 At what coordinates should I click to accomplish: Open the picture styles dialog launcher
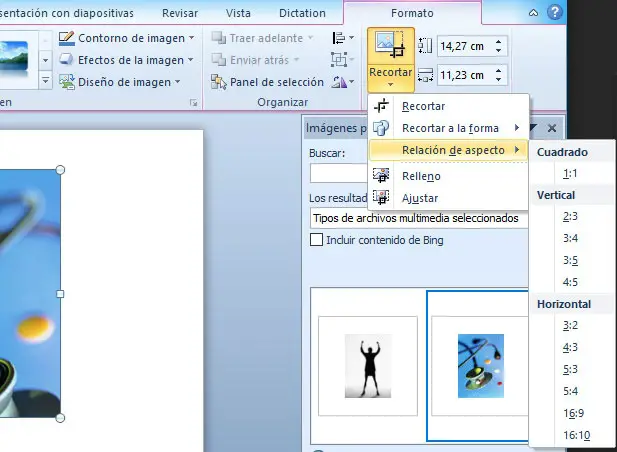pos(193,103)
